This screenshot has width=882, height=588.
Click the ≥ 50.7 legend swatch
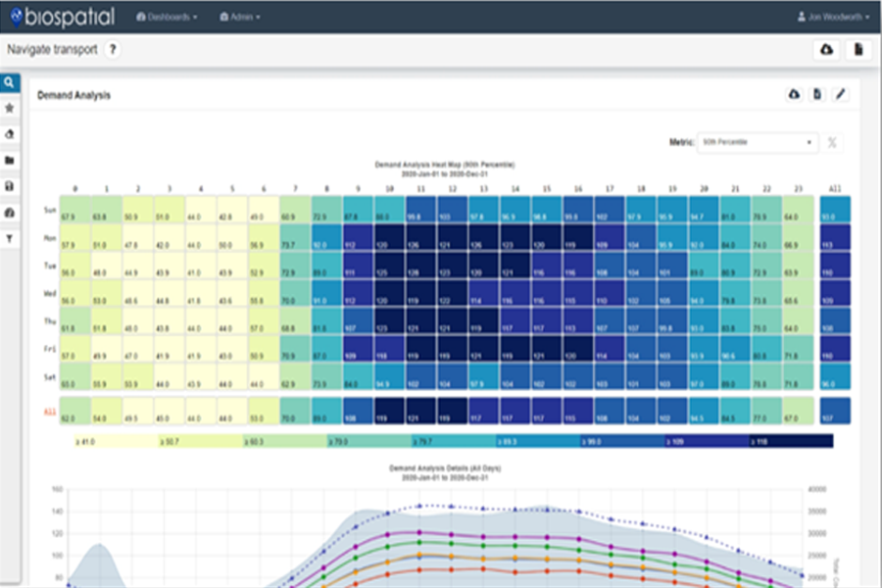point(201,441)
